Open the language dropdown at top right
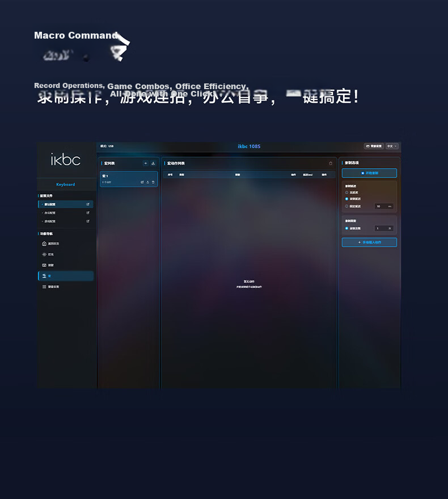The height and width of the screenshot is (499, 448). coord(392,146)
